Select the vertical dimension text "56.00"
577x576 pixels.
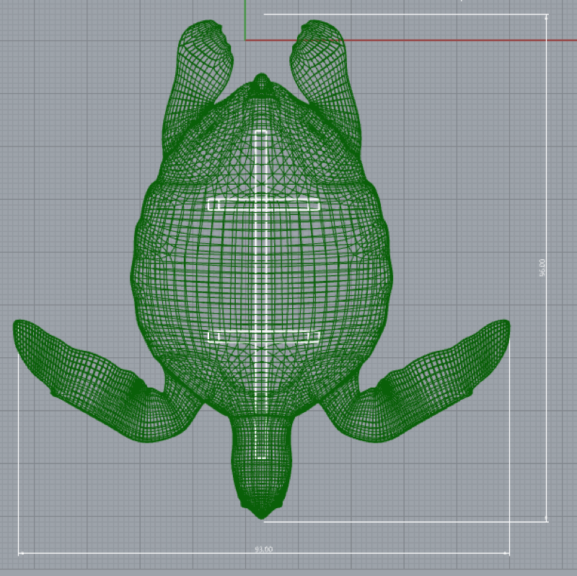point(542,268)
